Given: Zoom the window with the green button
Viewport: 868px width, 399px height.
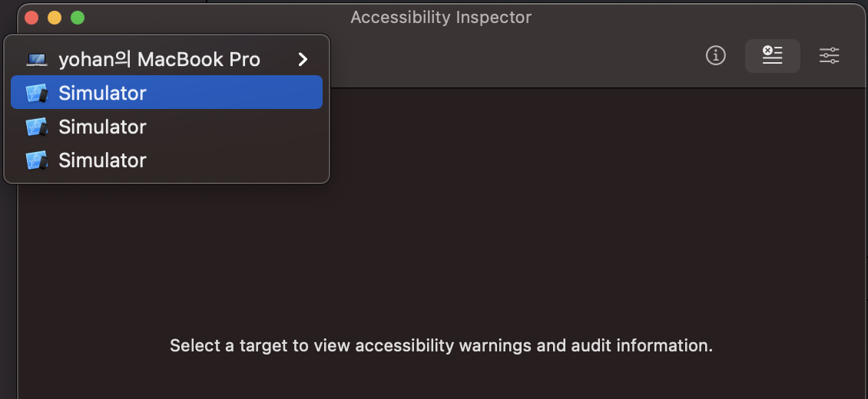Looking at the screenshot, I should point(78,18).
